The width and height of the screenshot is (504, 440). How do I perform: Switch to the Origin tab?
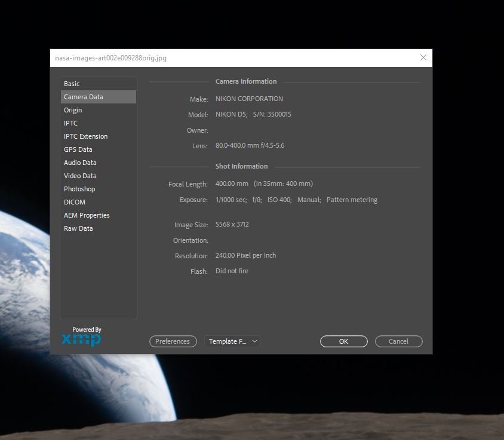[x=99, y=110]
